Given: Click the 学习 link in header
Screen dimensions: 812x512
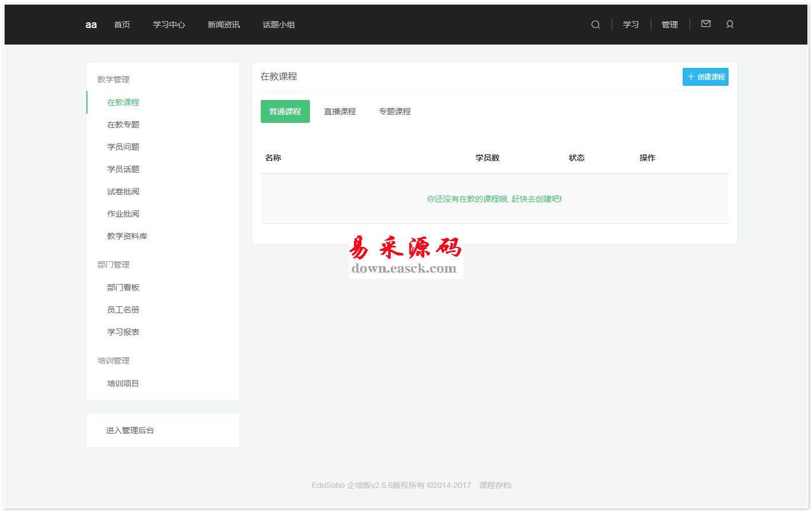Looking at the screenshot, I should (x=631, y=25).
